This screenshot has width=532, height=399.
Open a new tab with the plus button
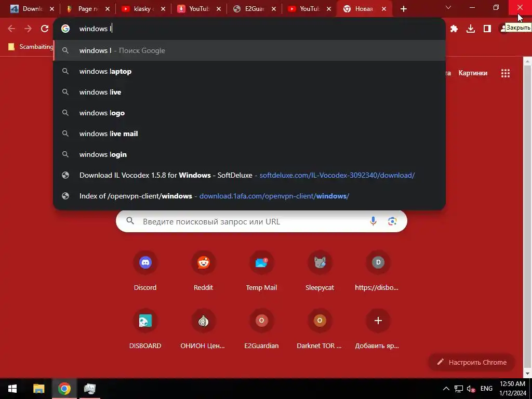[403, 9]
